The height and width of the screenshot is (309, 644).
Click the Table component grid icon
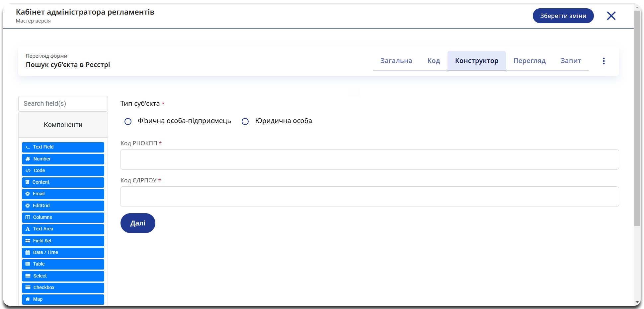[28, 264]
